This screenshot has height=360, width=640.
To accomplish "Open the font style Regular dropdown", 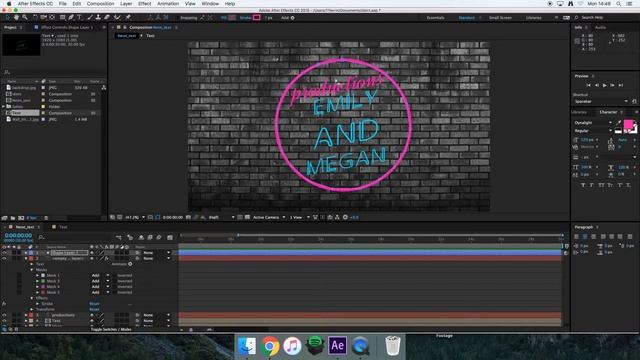I will pos(593,131).
